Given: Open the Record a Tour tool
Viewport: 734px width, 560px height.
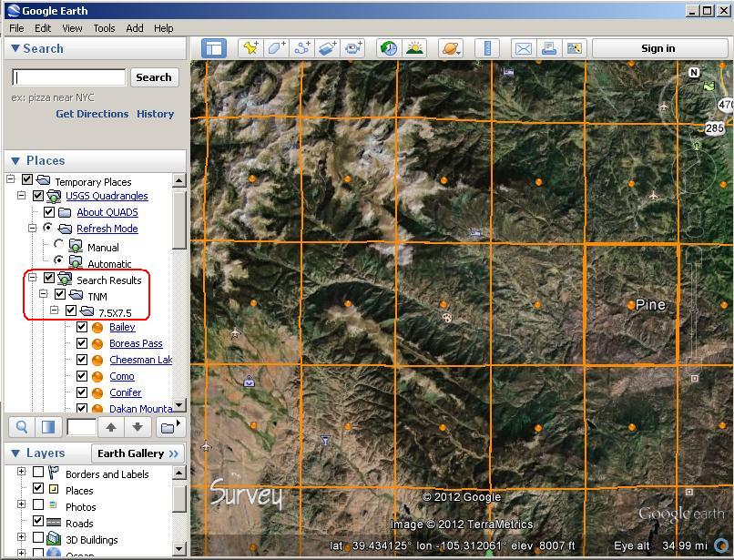Looking at the screenshot, I should [x=352, y=47].
